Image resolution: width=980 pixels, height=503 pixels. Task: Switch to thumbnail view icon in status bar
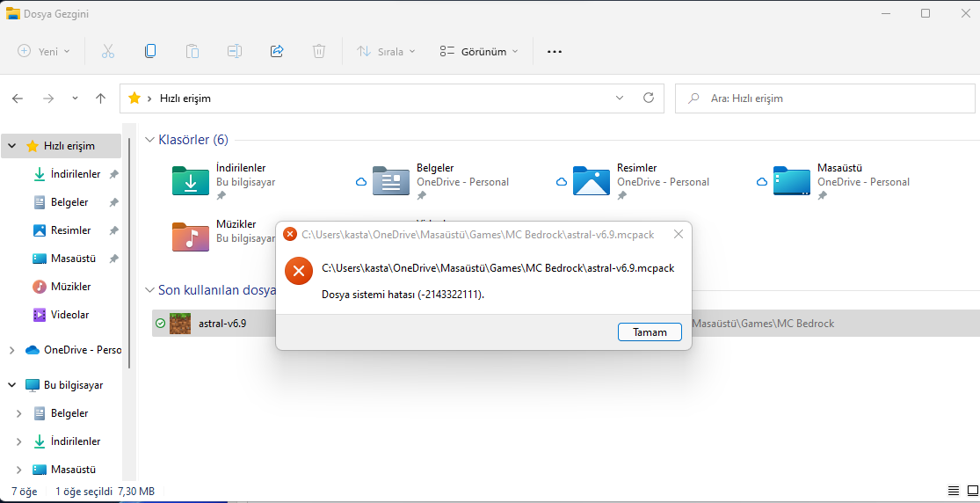[x=969, y=491]
